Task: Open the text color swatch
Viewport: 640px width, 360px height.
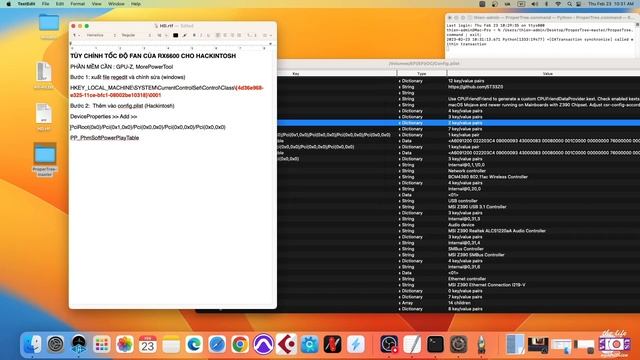Action: pyautogui.click(x=176, y=36)
